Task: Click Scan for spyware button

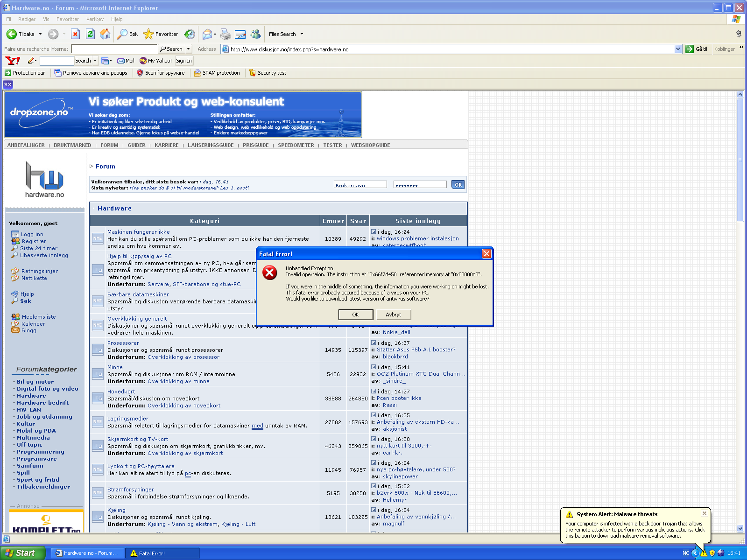Action: pos(161,73)
